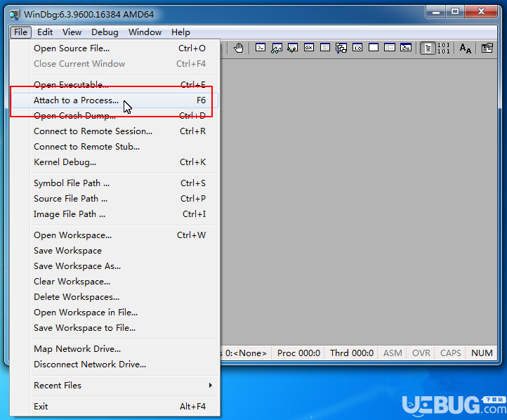Image resolution: width=507 pixels, height=420 pixels.
Task: Open the View menu
Action: (x=72, y=32)
